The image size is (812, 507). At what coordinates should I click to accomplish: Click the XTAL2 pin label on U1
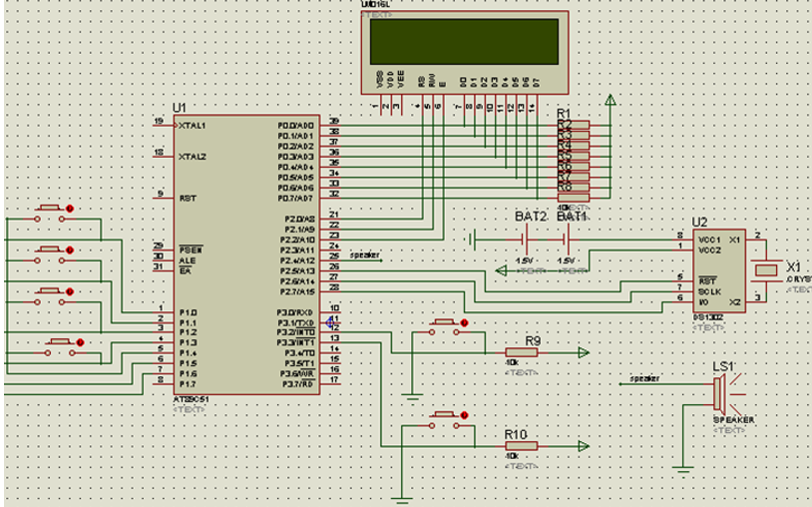pos(193,157)
